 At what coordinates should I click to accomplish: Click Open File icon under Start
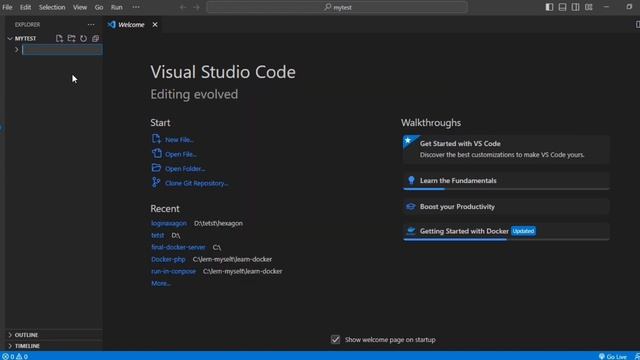pos(156,153)
